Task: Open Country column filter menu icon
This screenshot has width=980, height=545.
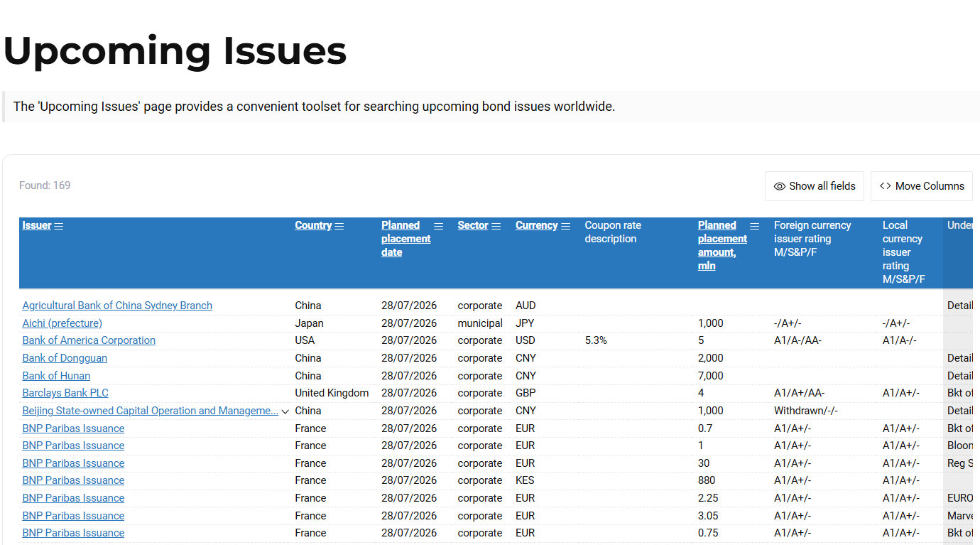Action: [339, 226]
